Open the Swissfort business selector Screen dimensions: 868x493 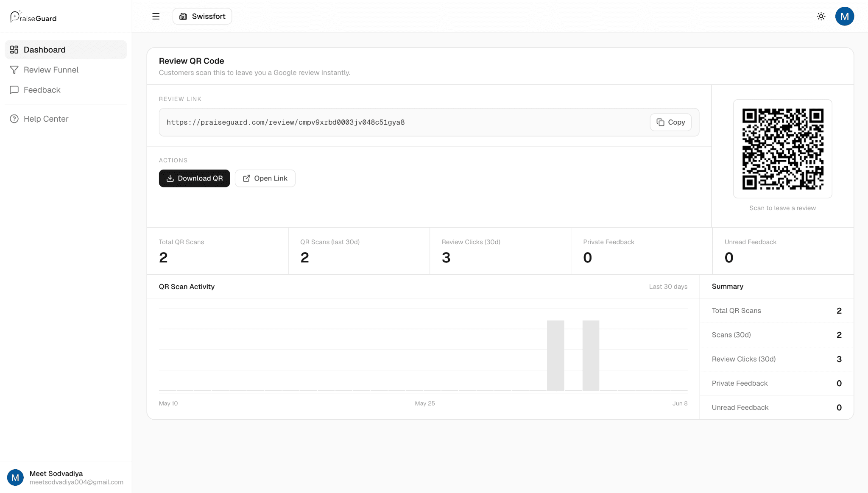tap(202, 16)
